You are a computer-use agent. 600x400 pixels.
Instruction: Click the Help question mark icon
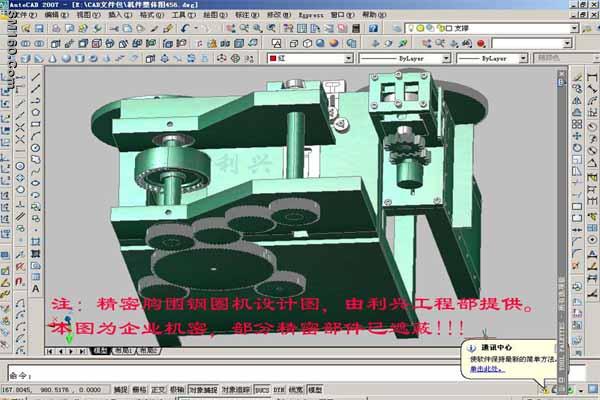373,28
